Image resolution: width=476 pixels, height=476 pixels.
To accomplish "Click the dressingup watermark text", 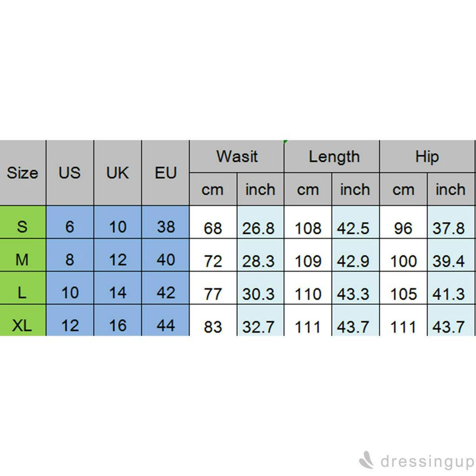I will pyautogui.click(x=427, y=462).
